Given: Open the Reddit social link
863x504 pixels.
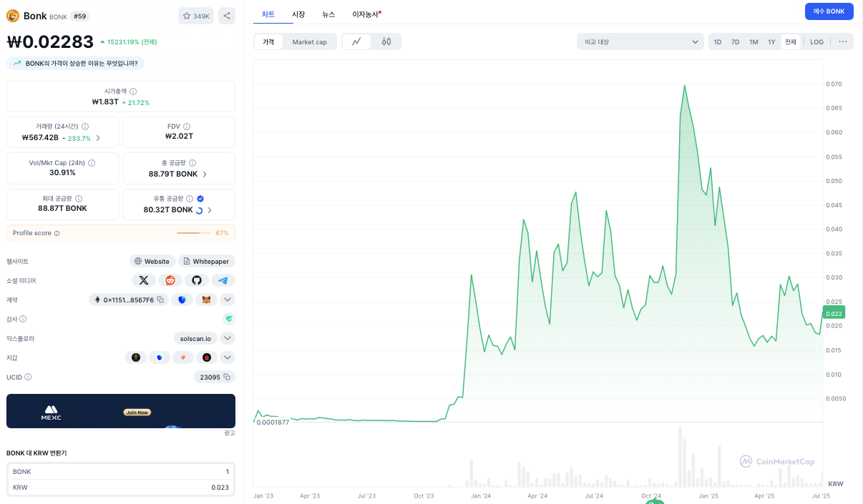Looking at the screenshot, I should (x=170, y=281).
